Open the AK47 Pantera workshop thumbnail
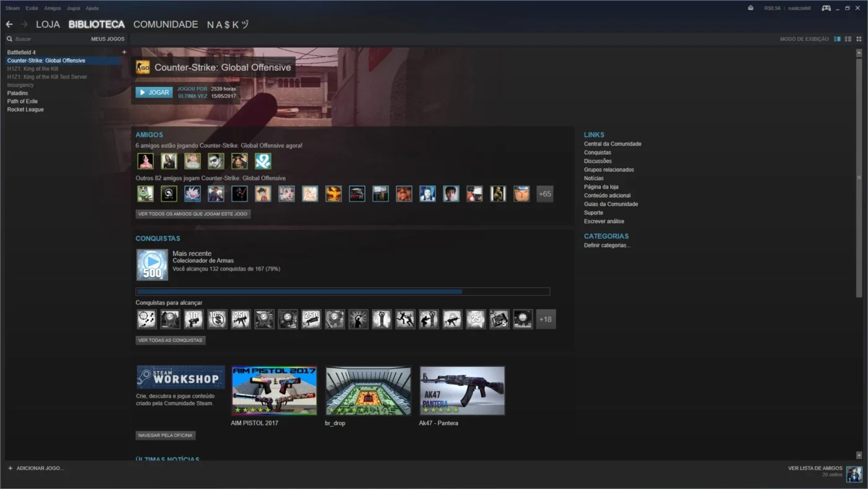This screenshot has width=868, height=489. (462, 390)
